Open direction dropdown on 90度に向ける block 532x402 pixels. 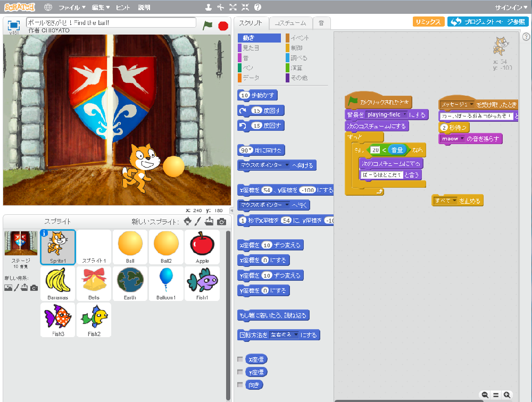pyautogui.click(x=251, y=150)
